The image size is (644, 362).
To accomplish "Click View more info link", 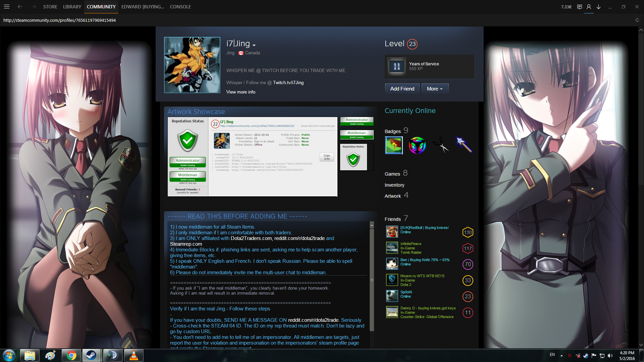I will [x=240, y=92].
